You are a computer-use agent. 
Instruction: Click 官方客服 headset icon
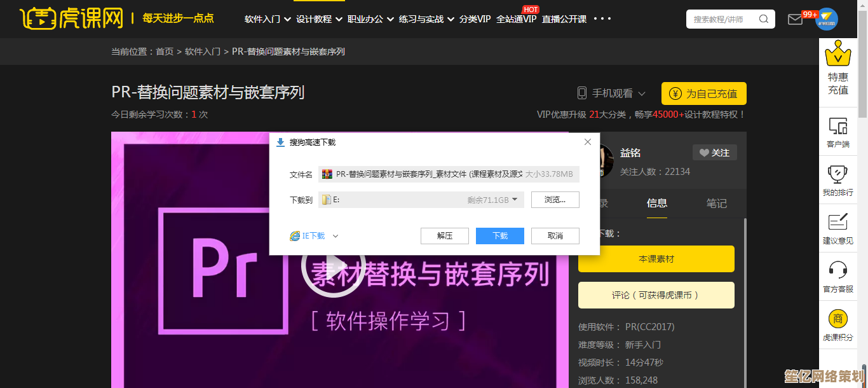838,270
